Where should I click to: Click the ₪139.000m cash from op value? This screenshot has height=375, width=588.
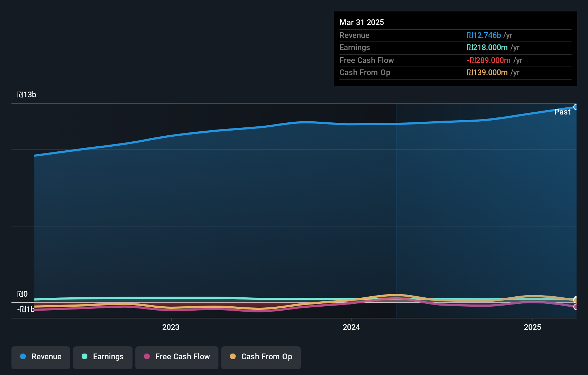487,72
